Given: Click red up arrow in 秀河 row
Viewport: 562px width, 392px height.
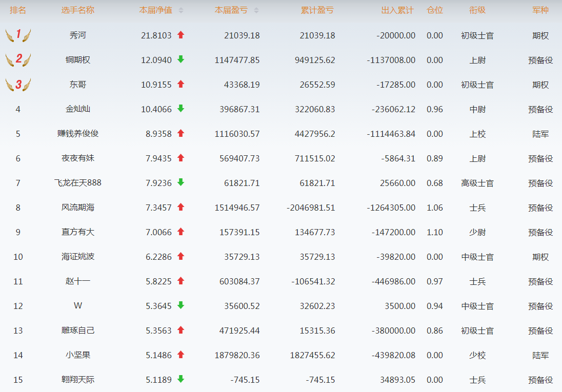Looking at the screenshot, I should 180,35.
